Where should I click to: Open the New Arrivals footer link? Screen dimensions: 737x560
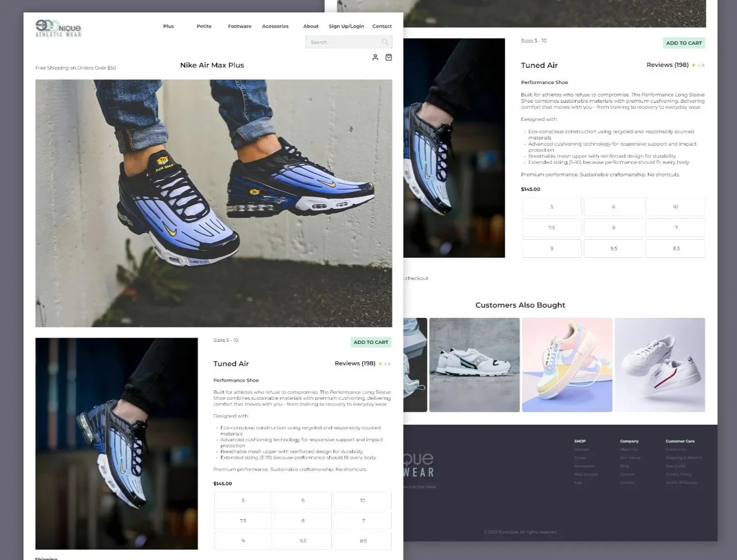coord(586,474)
